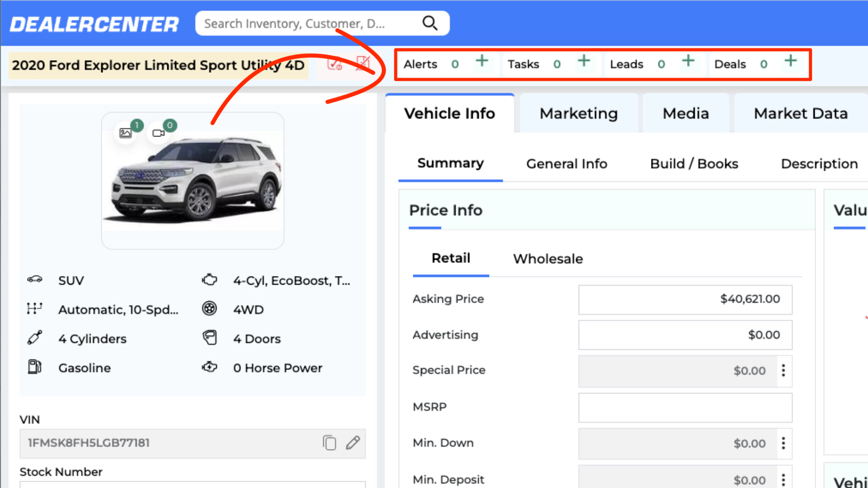Add a new Lead with plus icon

point(688,61)
